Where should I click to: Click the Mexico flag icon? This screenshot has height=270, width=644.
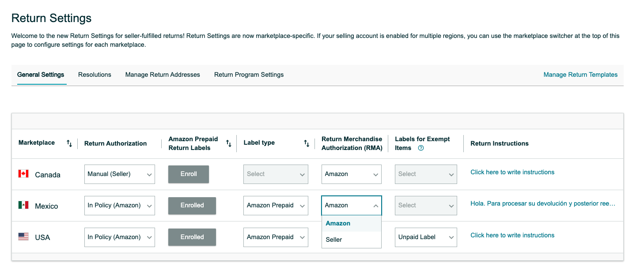coord(23,205)
